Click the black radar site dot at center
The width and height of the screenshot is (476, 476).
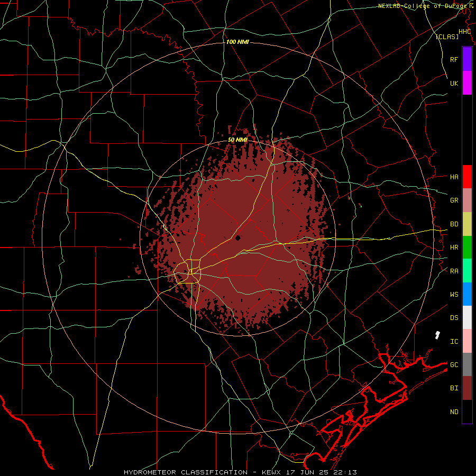(238, 238)
